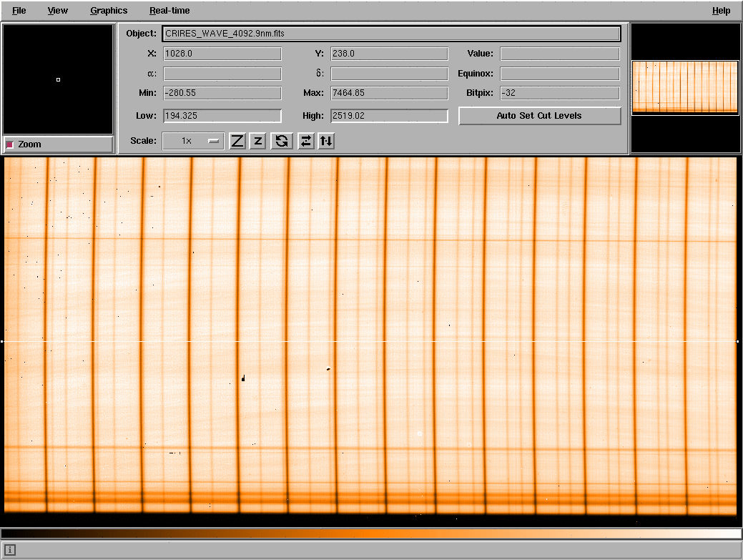Image resolution: width=743 pixels, height=560 pixels.
Task: Click the Max value field
Action: coord(389,93)
